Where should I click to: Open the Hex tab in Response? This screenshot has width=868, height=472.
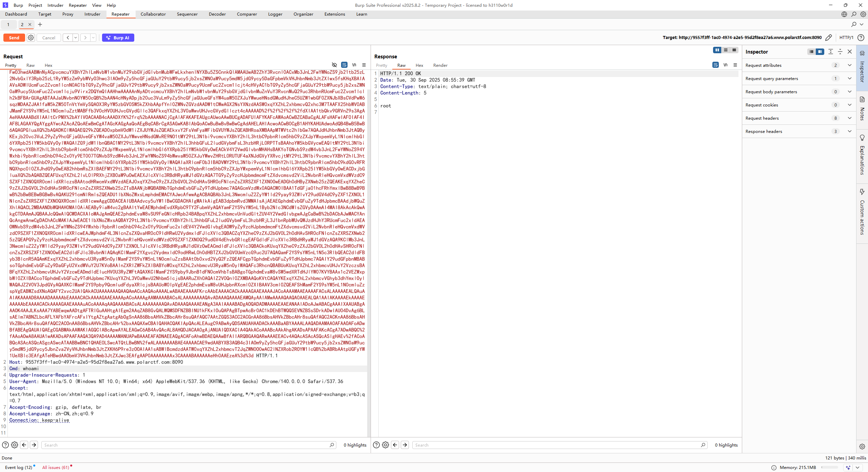(419, 65)
